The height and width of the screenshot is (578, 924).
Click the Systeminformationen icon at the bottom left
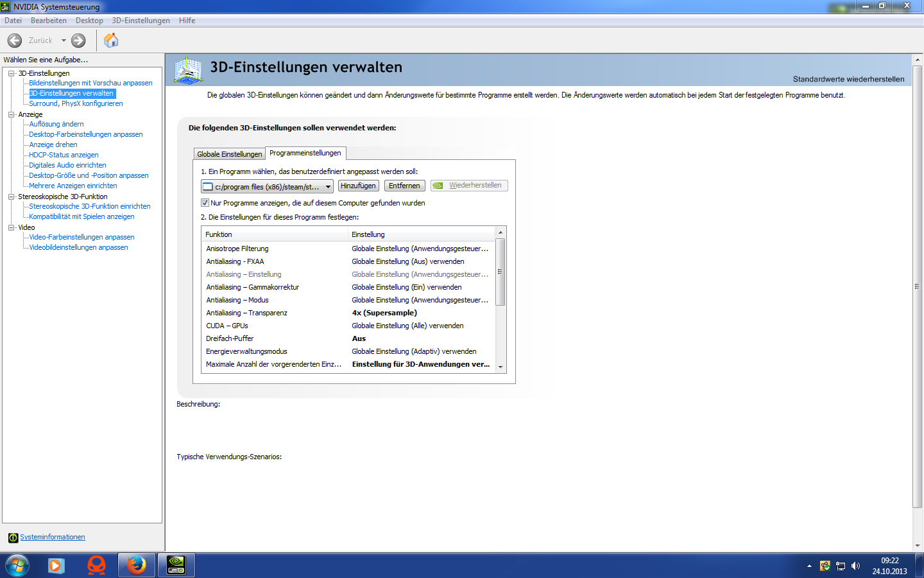(13, 538)
